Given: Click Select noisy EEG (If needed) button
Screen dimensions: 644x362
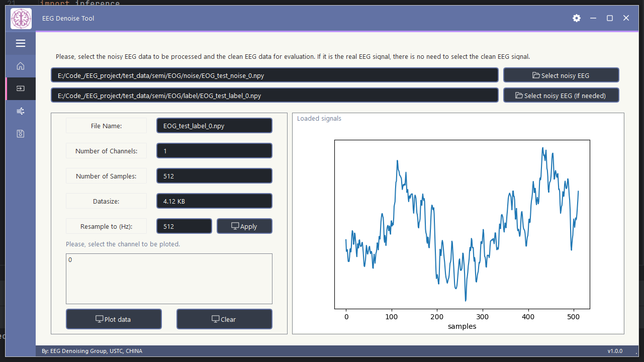Looking at the screenshot, I should coord(561,96).
